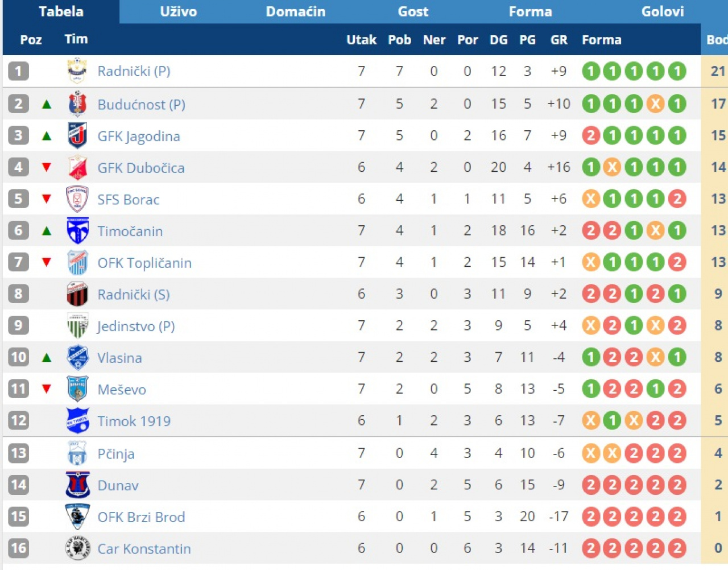
Task: Open the OFK Topličanin team link
Action: 144,263
